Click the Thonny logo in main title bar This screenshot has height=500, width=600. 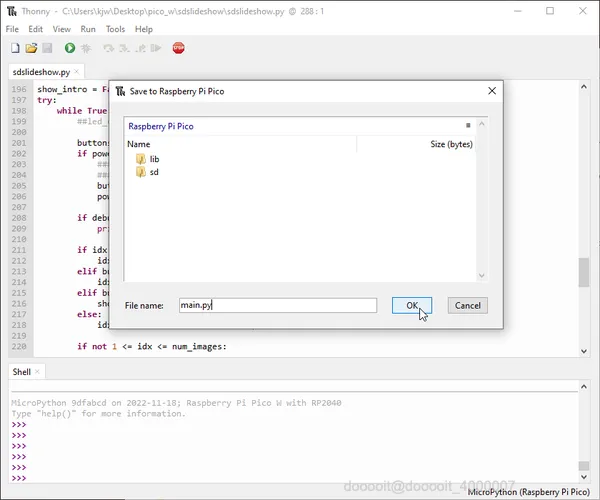[x=12, y=11]
